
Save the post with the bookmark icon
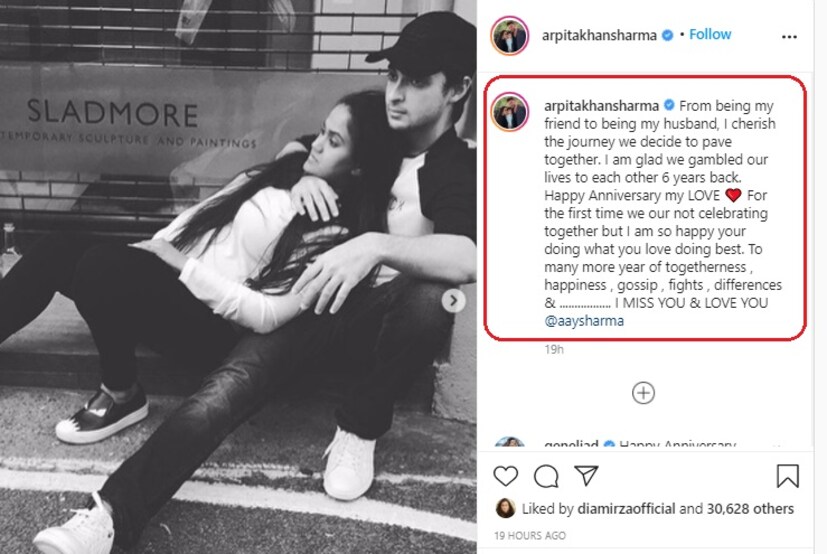pos(787,476)
